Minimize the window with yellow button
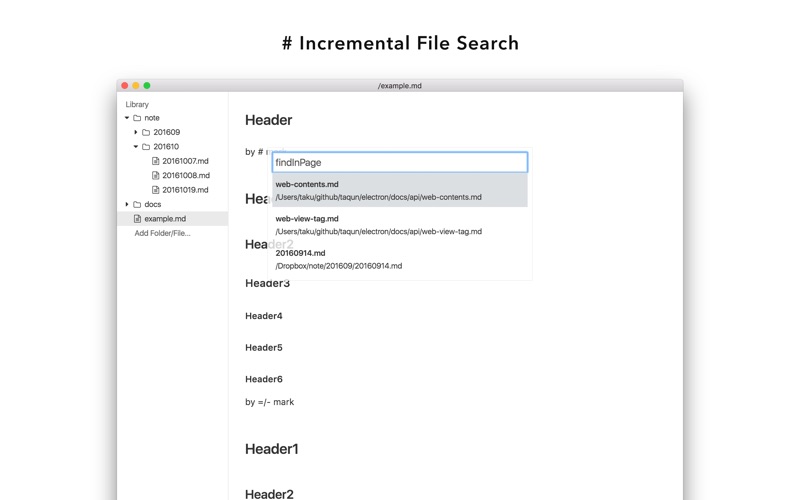 [x=136, y=86]
